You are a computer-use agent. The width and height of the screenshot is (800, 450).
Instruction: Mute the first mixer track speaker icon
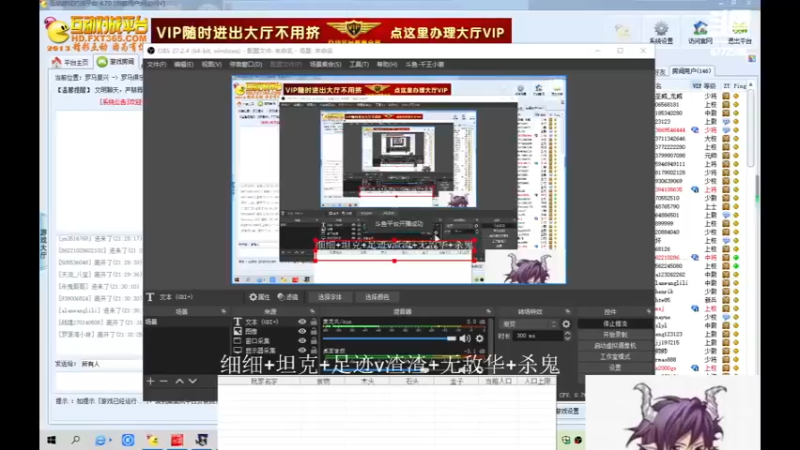coord(464,338)
